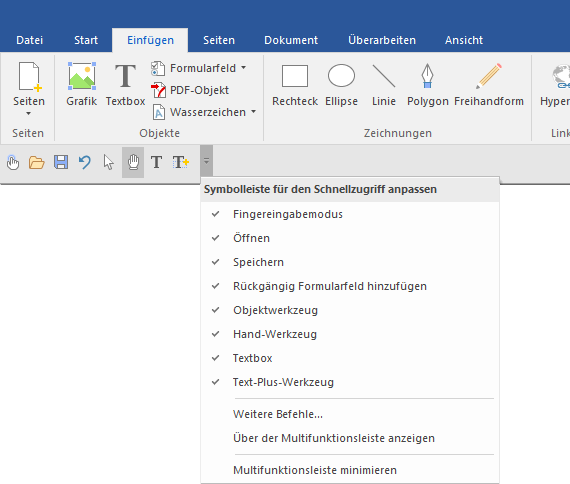Click the quick access customize arrow button
This screenshot has height=484, width=570.
click(206, 161)
